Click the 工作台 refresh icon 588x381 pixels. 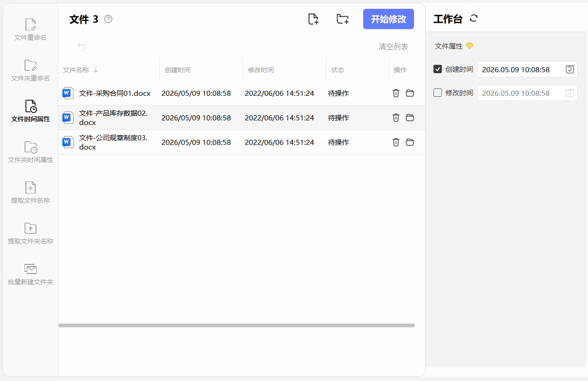474,19
